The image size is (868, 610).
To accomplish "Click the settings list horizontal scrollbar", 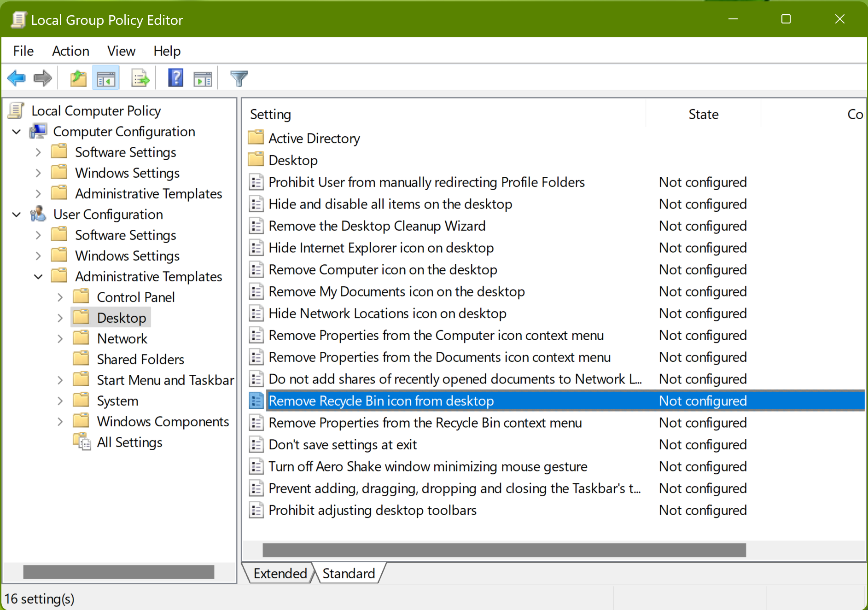I will (504, 550).
